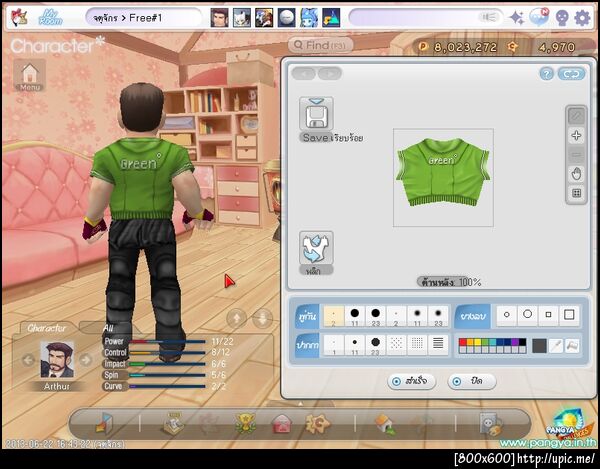Image resolution: width=600 pixels, height=469 pixels.
Task: Select the horizontal lines pattern pen
Action: click(x=438, y=345)
